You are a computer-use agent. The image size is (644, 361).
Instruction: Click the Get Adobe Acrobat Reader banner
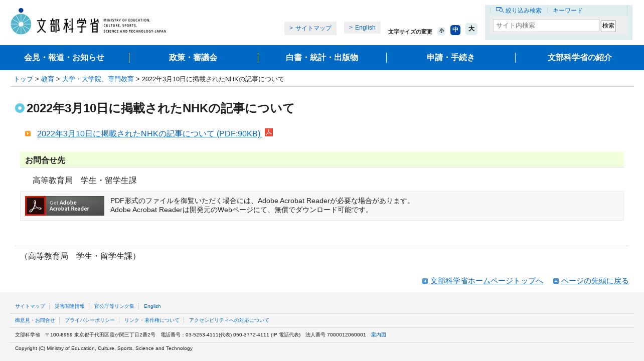[x=65, y=206]
